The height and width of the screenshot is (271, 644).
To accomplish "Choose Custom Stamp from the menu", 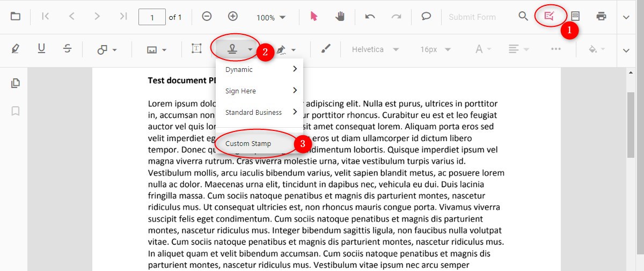I will (248, 144).
